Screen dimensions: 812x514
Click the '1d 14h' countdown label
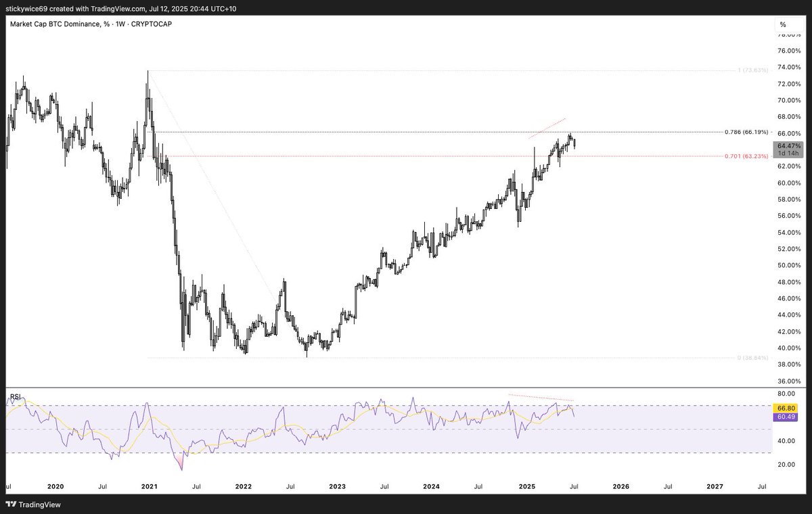pos(789,154)
